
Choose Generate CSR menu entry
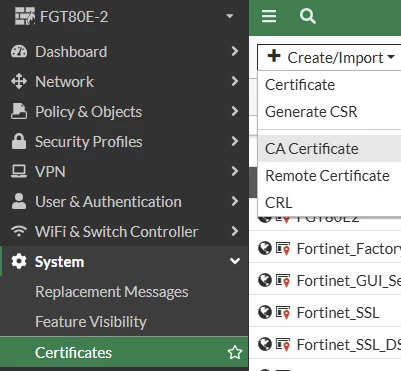329,112
